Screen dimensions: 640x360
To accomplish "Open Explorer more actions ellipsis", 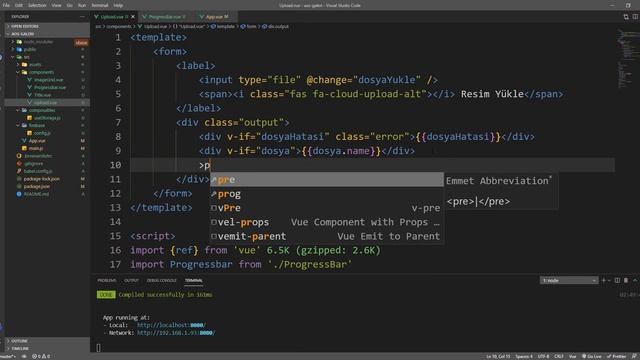I will [82, 17].
